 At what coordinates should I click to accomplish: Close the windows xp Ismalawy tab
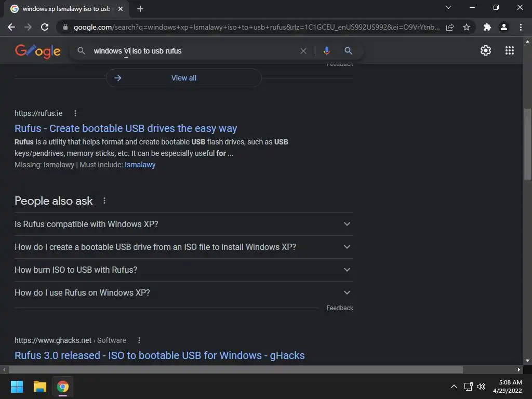tap(121, 9)
